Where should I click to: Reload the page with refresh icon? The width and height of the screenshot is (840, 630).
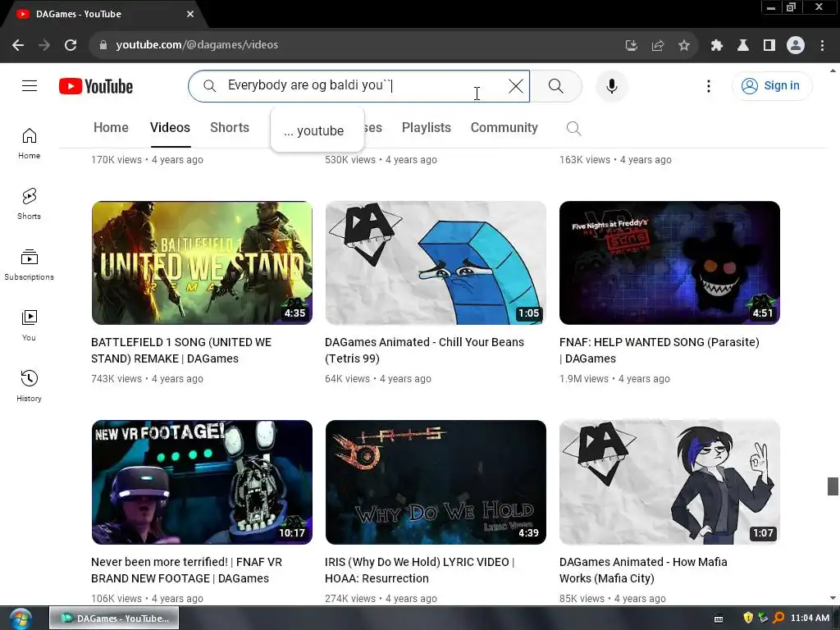(x=71, y=45)
